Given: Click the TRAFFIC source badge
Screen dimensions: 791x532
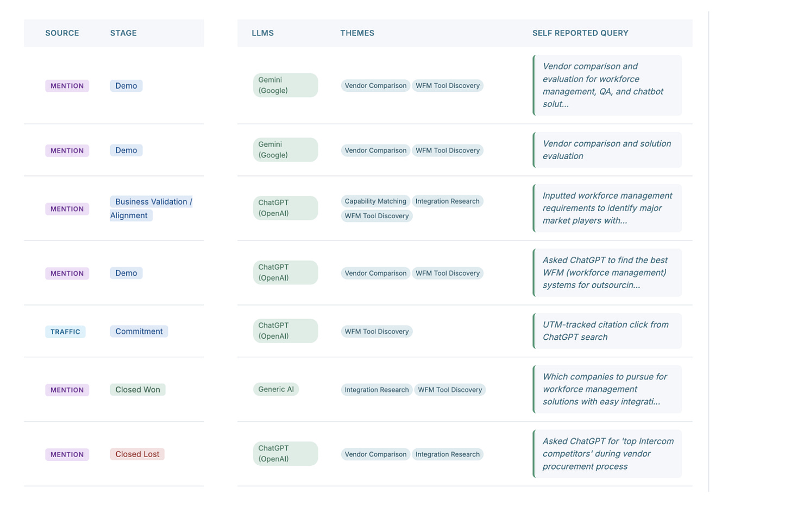Looking at the screenshot, I should coord(65,331).
